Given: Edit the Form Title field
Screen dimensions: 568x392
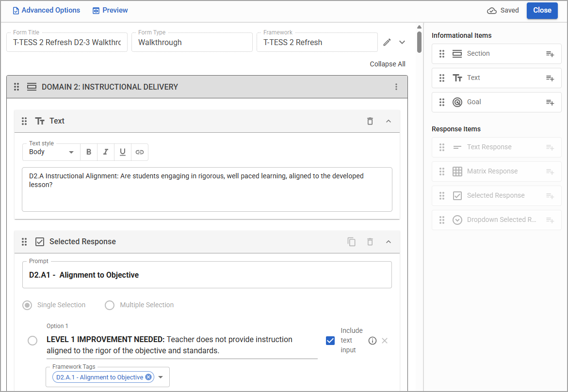Looking at the screenshot, I should [x=67, y=42].
